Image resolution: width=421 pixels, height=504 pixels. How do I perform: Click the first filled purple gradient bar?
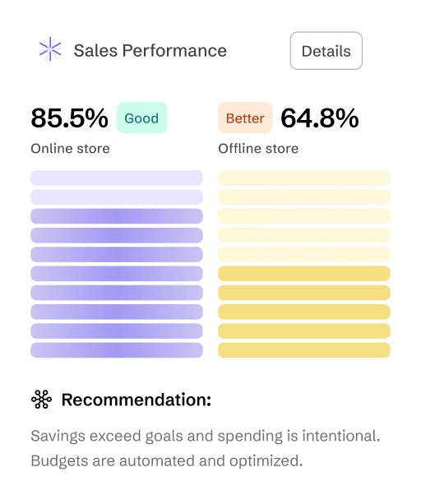point(117,216)
